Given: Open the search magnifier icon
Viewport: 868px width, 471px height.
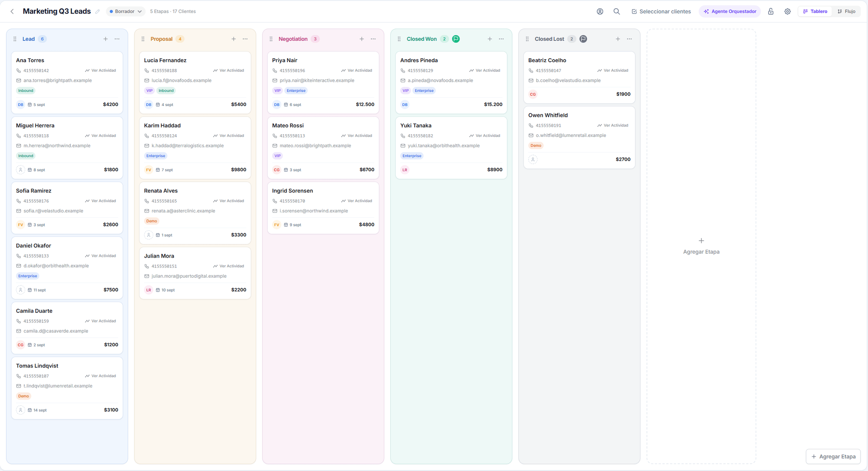Looking at the screenshot, I should tap(617, 11).
